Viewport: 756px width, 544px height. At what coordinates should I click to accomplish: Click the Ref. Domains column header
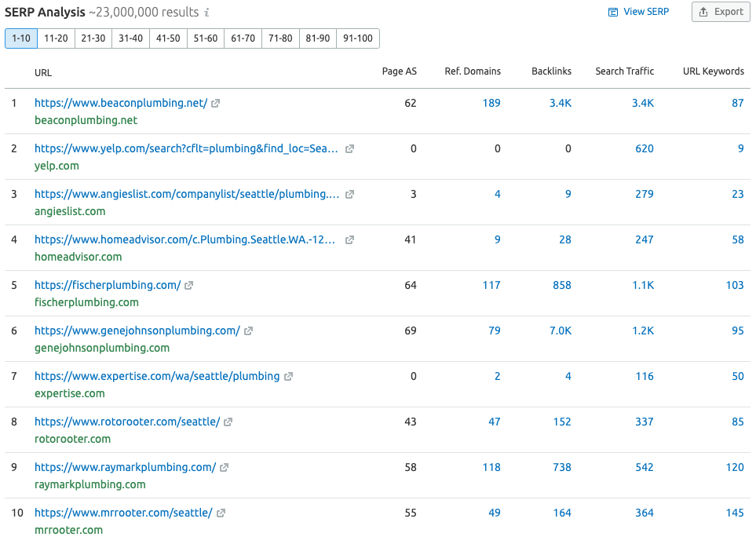coord(473,71)
